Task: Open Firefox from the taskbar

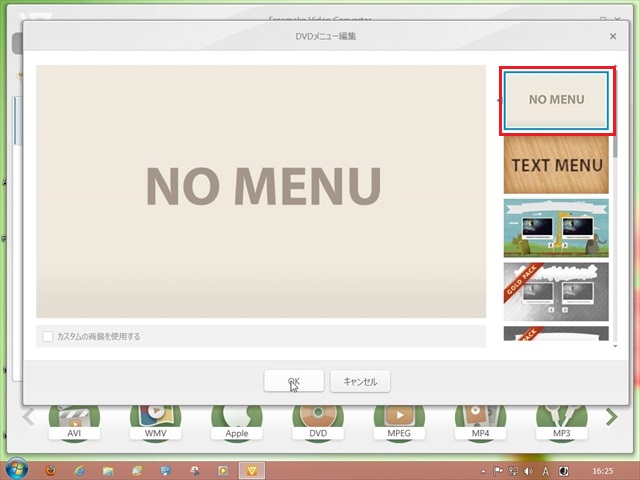Action: [x=51, y=469]
